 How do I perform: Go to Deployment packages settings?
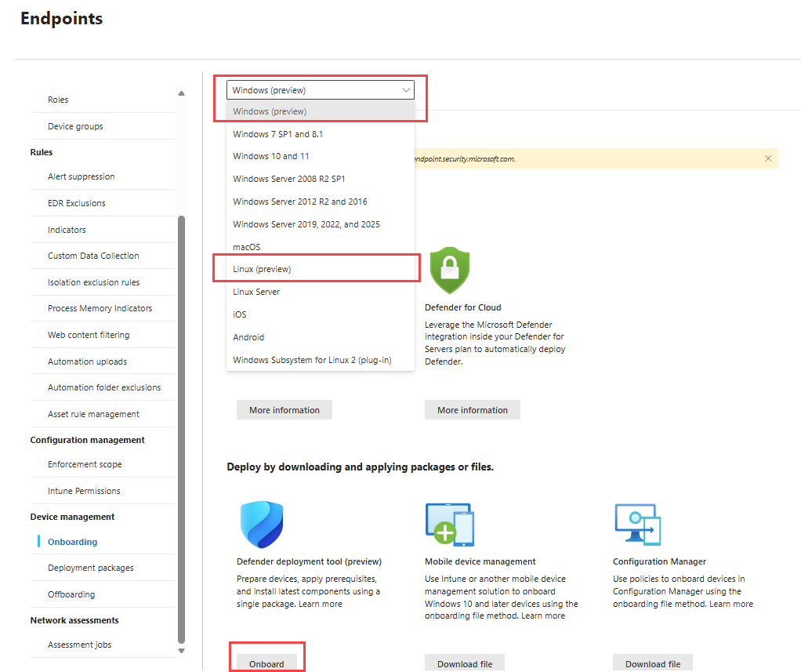coord(90,568)
